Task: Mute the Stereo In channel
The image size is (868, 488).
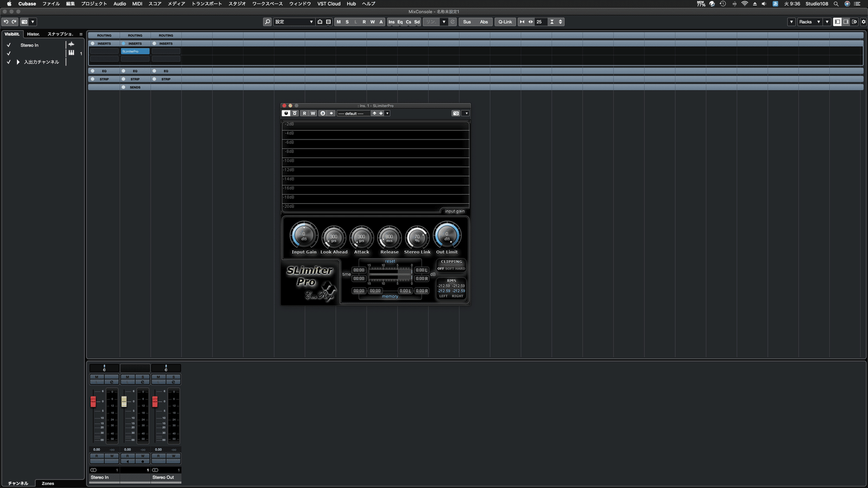Action: click(x=97, y=376)
